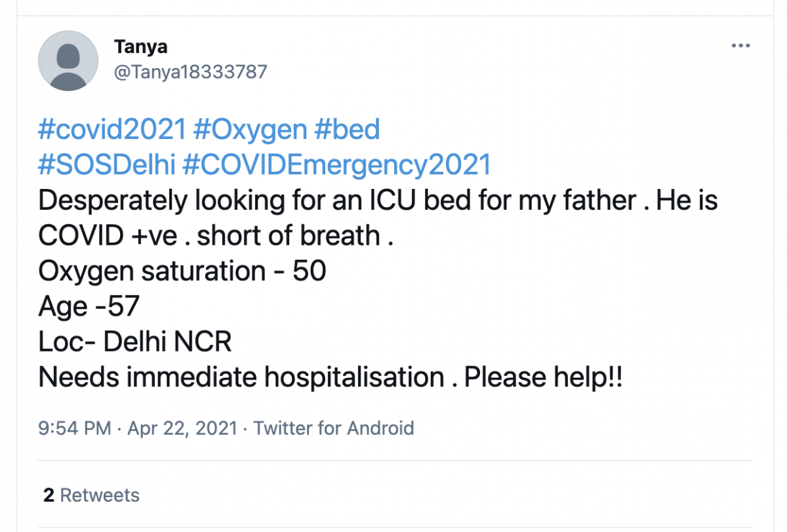Click the retweet count number 2
Viewport: 787px width, 532px height.
[49, 495]
